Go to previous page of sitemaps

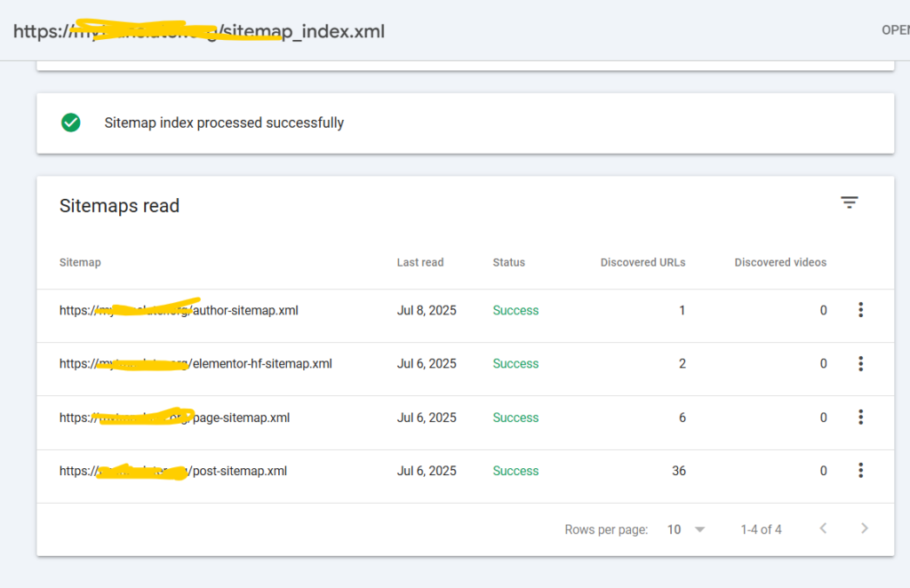(823, 528)
